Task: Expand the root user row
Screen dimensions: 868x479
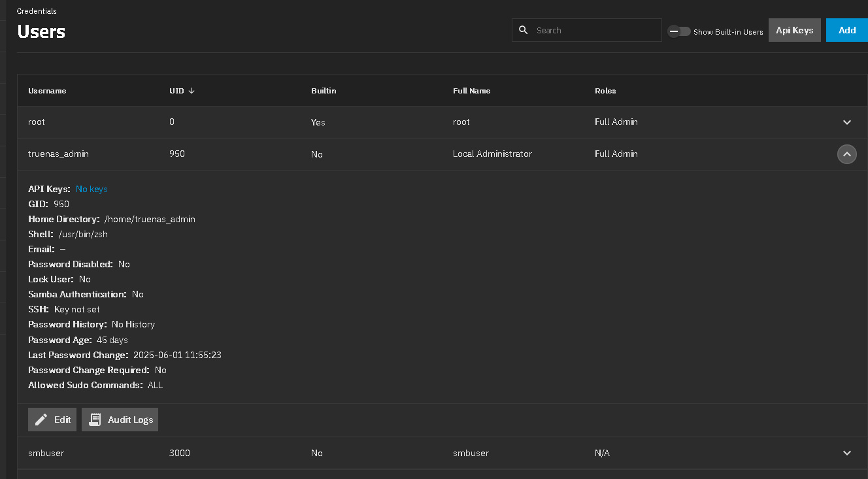Action: 847,122
